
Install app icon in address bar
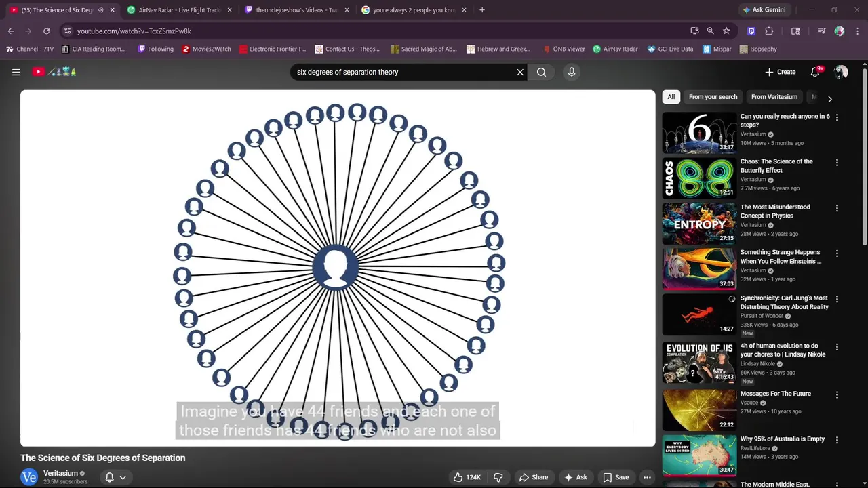pos(694,30)
